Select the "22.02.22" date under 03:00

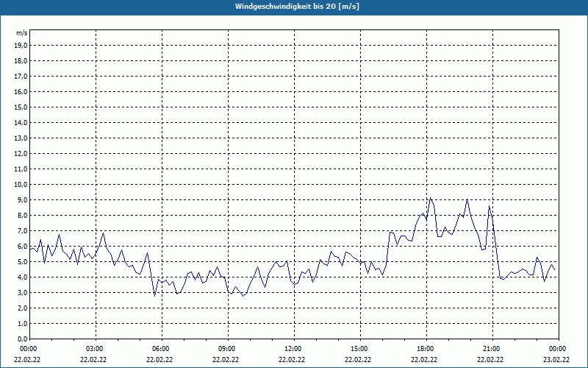tap(93, 360)
